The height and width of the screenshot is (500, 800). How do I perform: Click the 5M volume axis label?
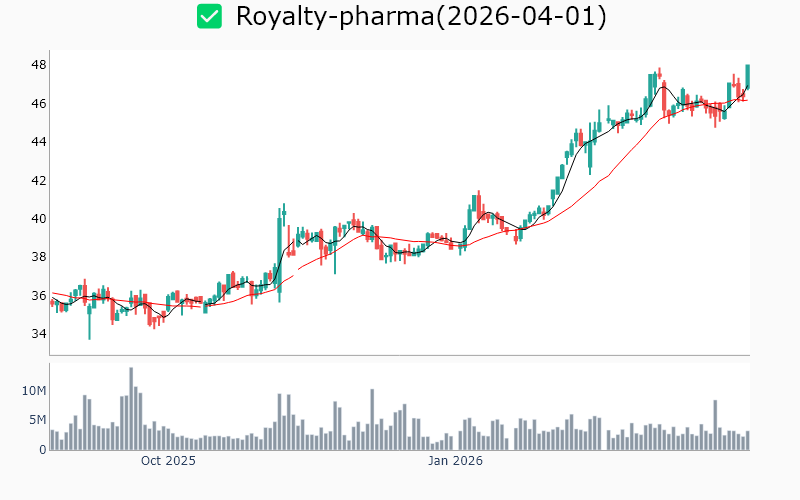(37, 420)
